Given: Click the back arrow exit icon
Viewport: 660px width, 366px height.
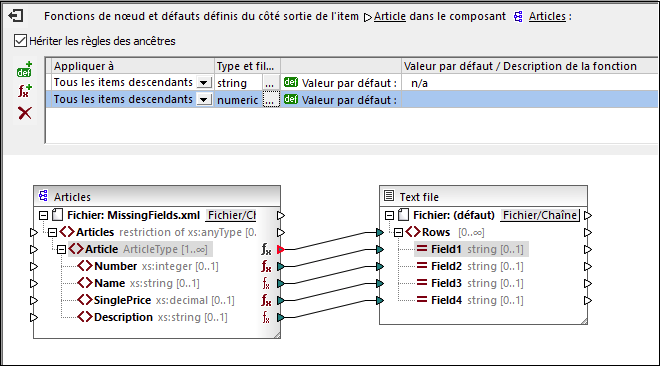Looking at the screenshot, I should pyautogui.click(x=16, y=16).
